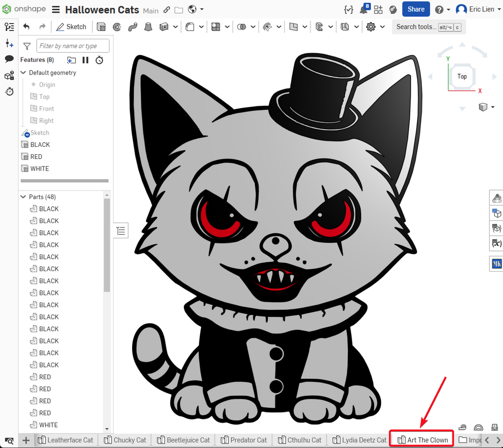Click the parts list scrollbar
This screenshot has width=503, height=448.
point(107,245)
